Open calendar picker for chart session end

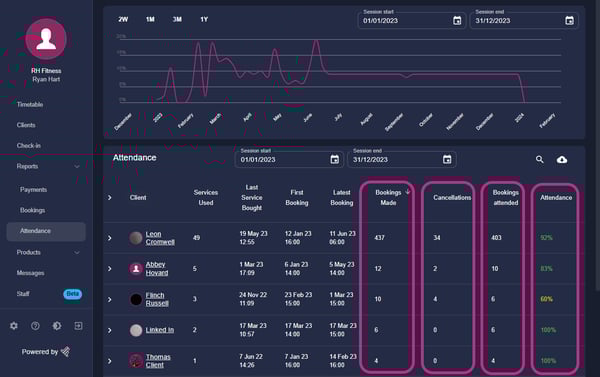(x=569, y=21)
